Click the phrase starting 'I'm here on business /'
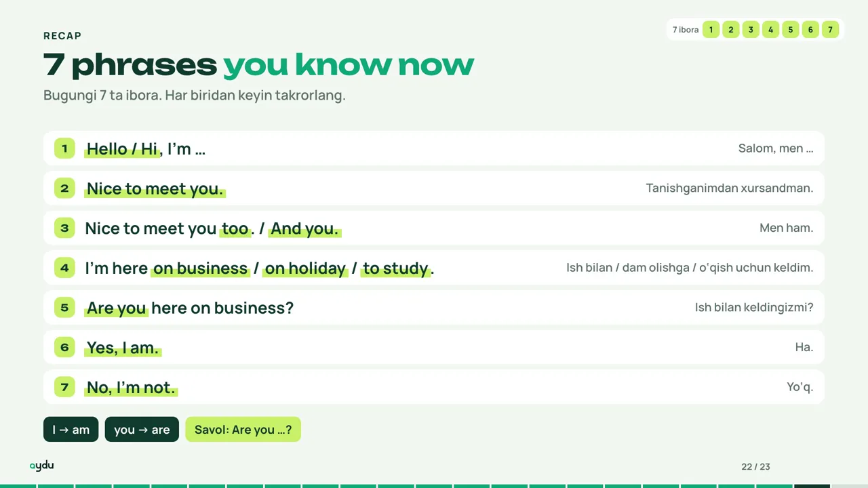The image size is (868, 488). [260, 268]
